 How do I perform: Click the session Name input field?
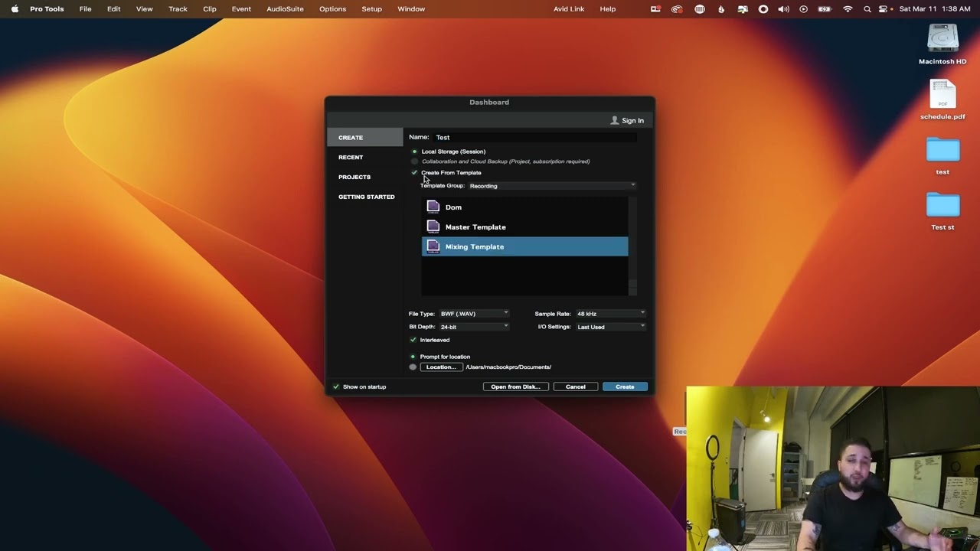(x=535, y=137)
